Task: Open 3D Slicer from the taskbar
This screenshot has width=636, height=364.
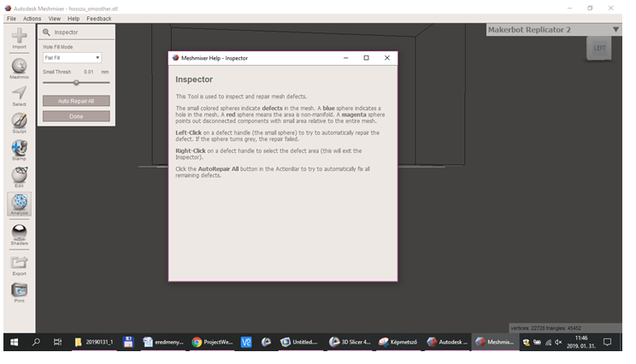Action: (x=350, y=342)
